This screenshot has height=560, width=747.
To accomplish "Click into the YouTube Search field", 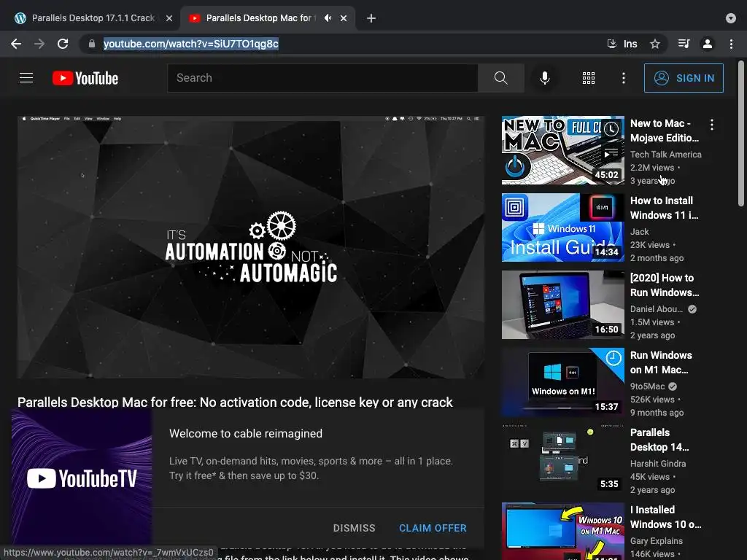I will (322, 77).
